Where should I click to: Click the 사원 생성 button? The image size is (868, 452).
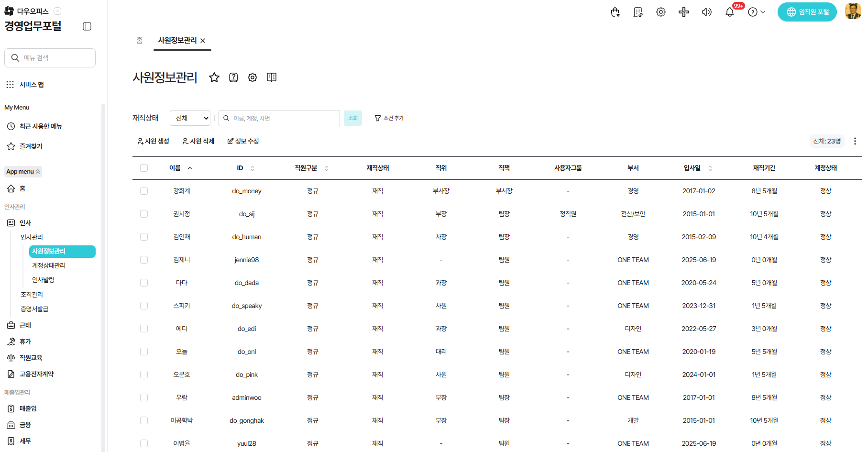click(154, 141)
